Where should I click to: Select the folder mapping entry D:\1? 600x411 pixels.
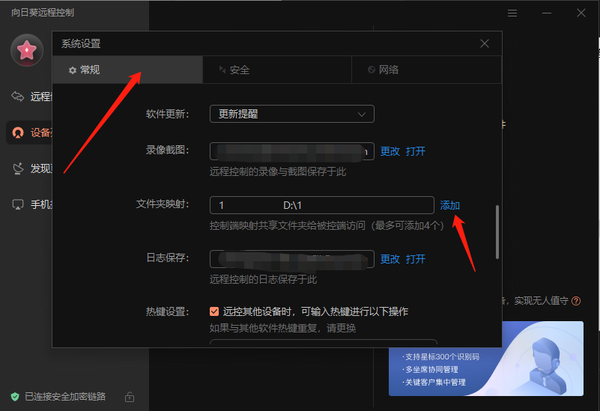tap(322, 205)
